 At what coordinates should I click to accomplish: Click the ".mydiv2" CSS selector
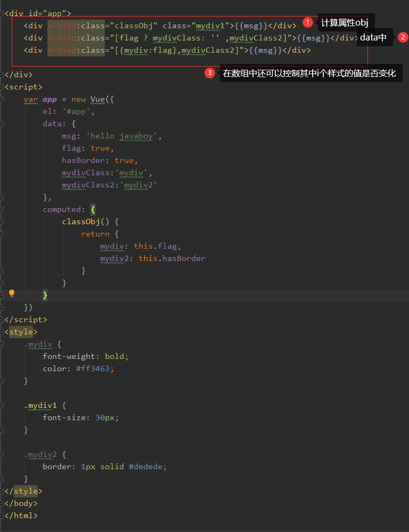pos(40,454)
